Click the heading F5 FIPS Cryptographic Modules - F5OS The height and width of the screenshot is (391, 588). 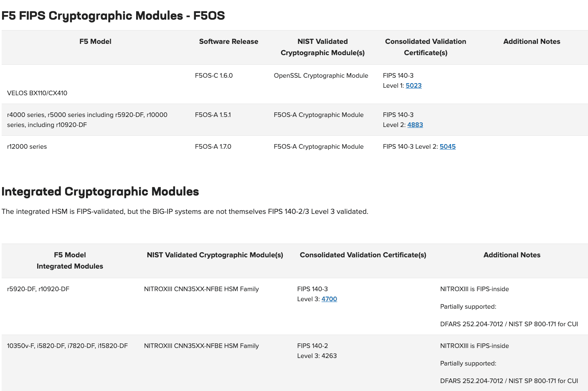coord(113,15)
